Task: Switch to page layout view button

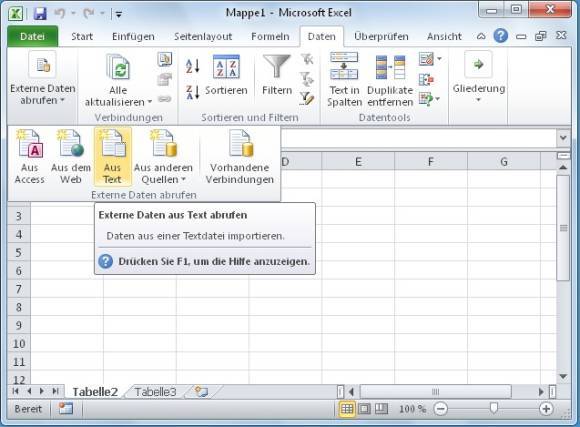Action: click(x=364, y=409)
